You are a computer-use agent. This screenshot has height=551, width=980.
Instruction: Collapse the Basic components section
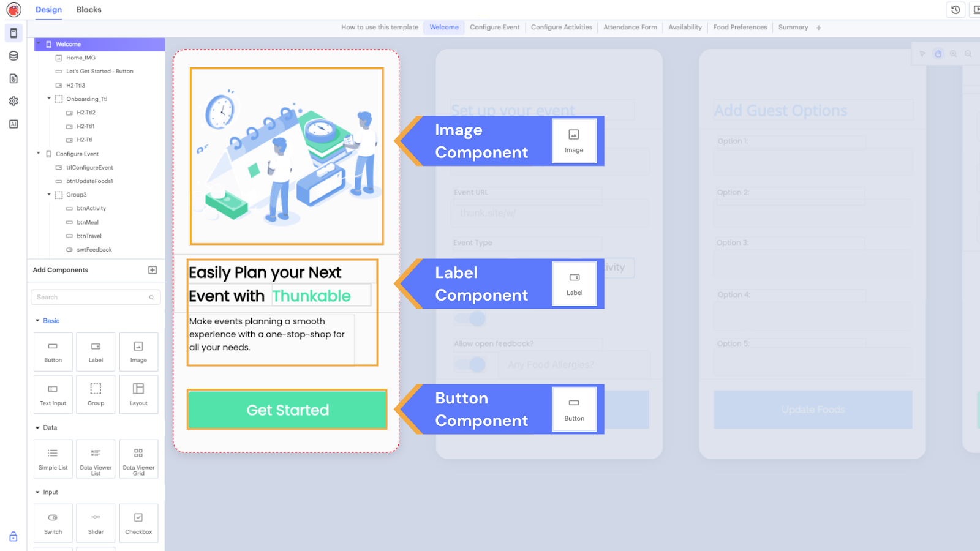[x=37, y=320]
